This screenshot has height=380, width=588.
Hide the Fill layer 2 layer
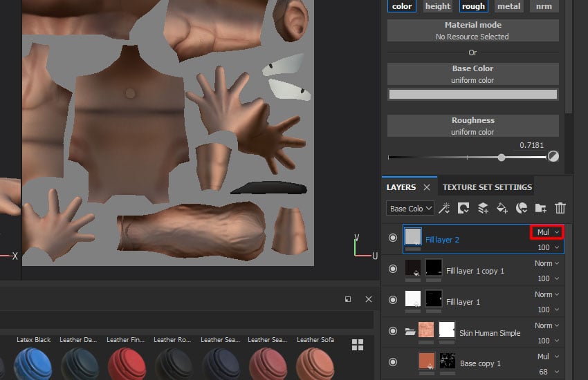click(393, 238)
